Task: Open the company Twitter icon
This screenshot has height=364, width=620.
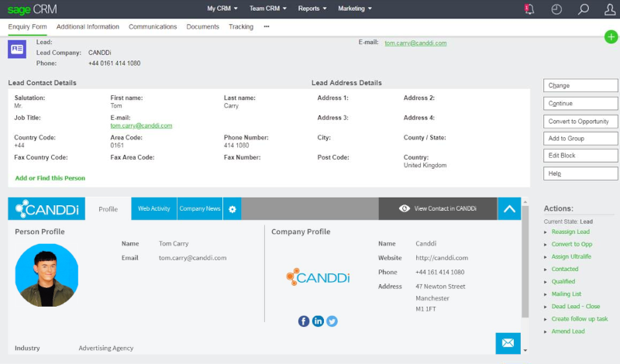Action: tap(332, 321)
